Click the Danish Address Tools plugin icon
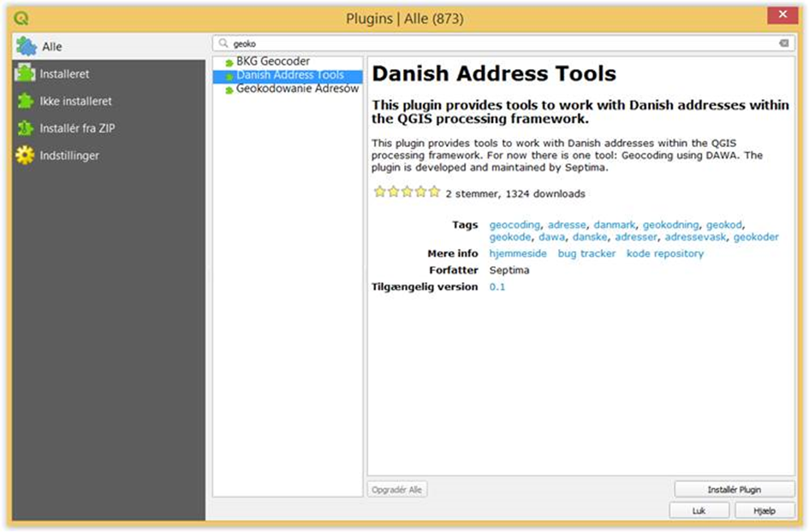Screen dimensions: 809x532 tap(229, 76)
